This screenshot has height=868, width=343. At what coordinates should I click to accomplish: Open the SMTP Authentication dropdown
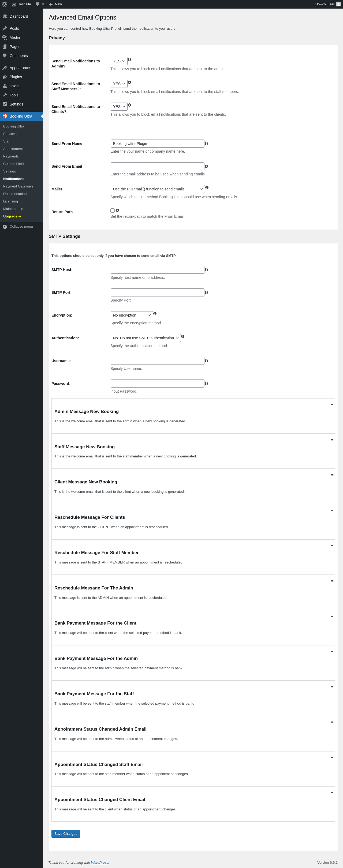coord(146,338)
